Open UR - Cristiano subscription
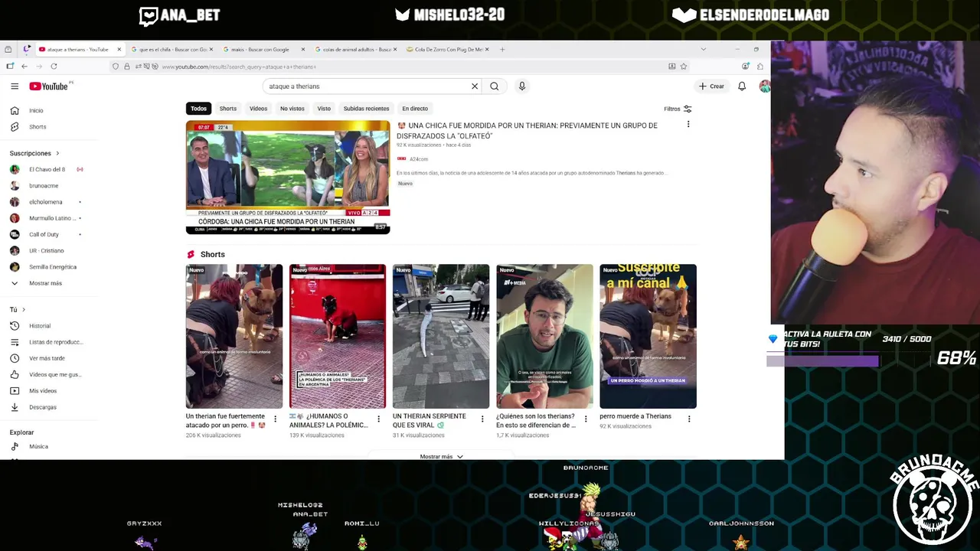Screen dimensions: 980x551 (x=46, y=250)
